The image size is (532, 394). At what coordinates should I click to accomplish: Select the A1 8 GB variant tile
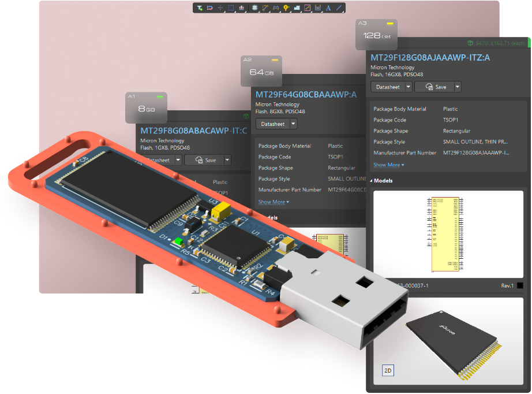tap(146, 107)
